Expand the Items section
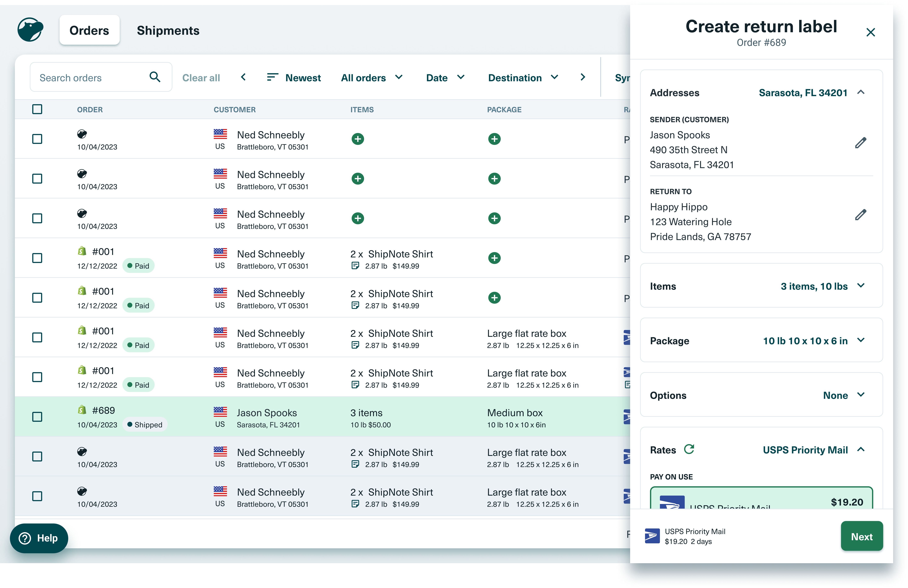Viewport: 908px width, 588px height. tap(861, 286)
